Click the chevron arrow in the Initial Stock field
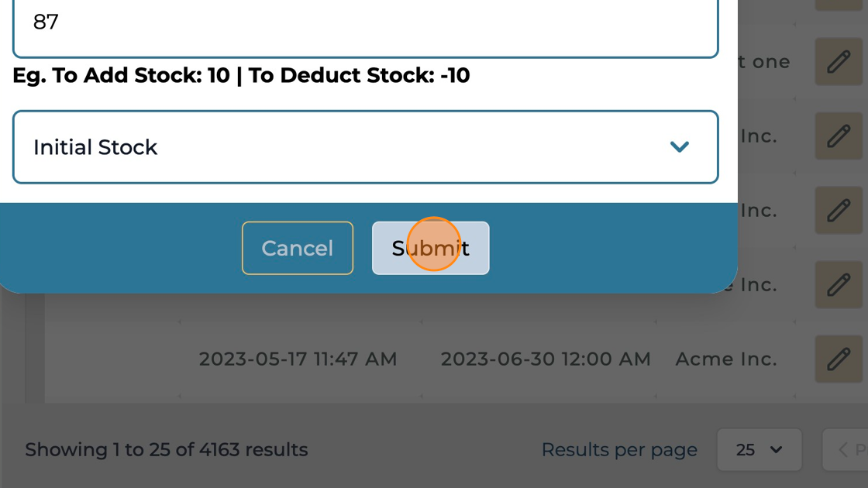 click(679, 147)
